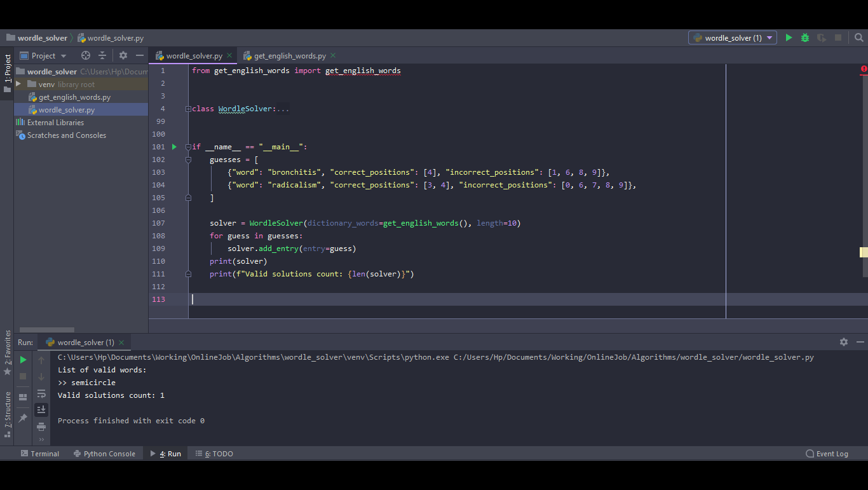Click the gutter run arrow at line 101
The height and width of the screenshot is (490, 868).
(174, 147)
